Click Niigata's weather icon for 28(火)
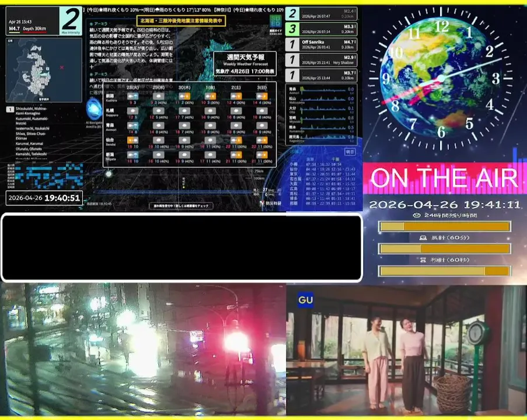 [x=132, y=155]
